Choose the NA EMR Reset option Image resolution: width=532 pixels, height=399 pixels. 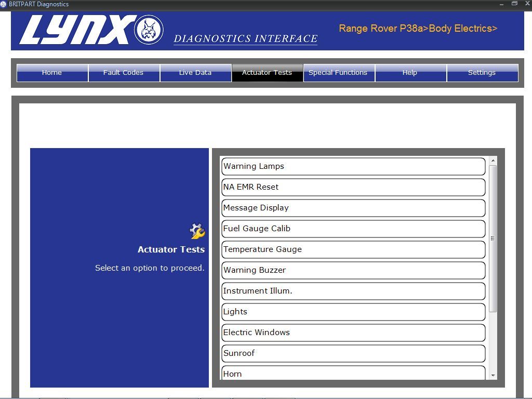click(x=353, y=187)
